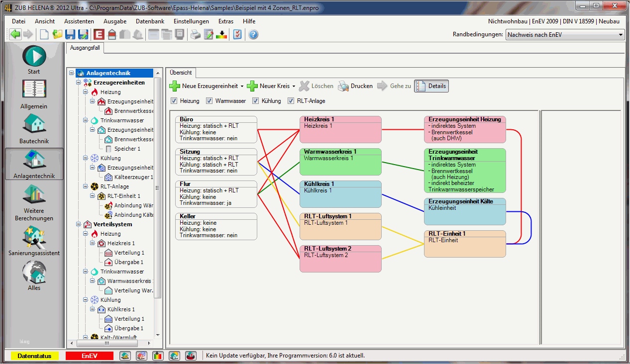Go back with the green left arrow
630x364 pixels.
(x=15, y=34)
